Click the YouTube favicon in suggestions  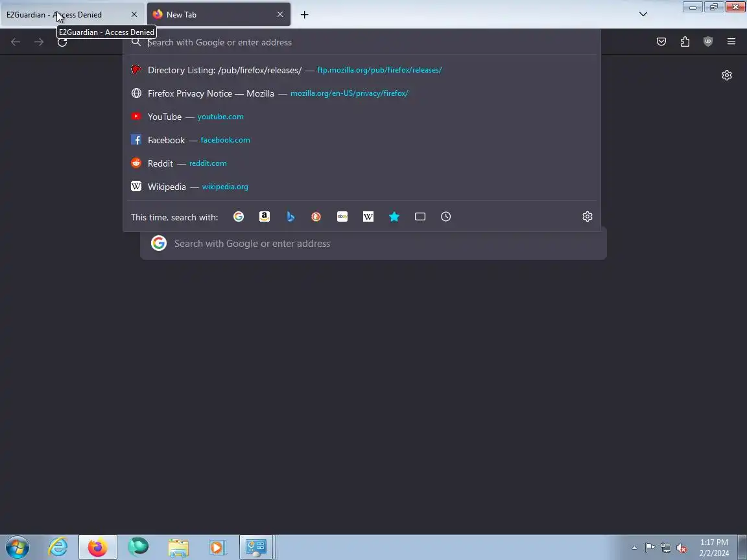pos(136,116)
